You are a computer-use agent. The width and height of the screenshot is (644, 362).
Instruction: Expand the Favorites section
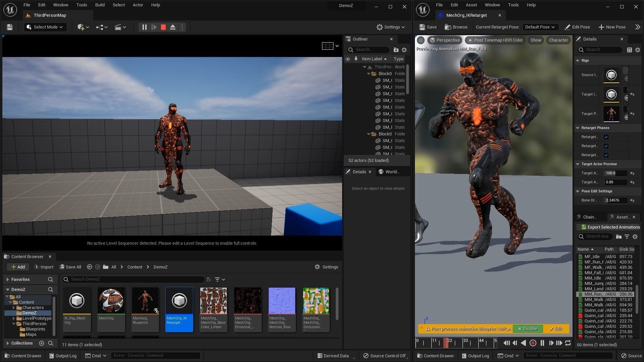pos(7,280)
